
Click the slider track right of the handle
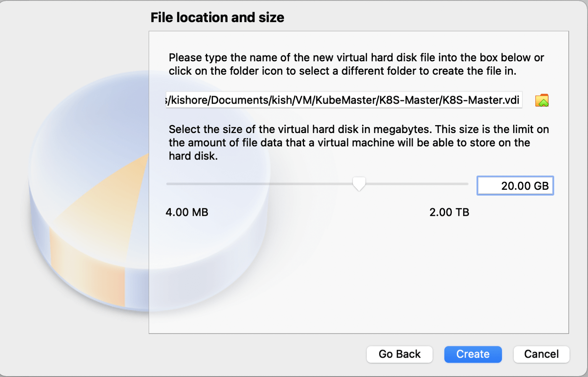pyautogui.click(x=416, y=184)
